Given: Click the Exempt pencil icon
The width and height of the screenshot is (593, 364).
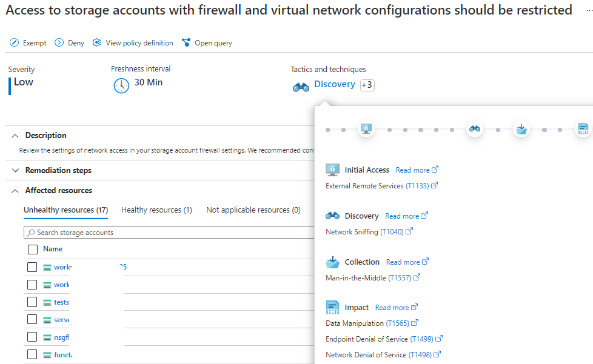Looking at the screenshot, I should click(x=14, y=43).
